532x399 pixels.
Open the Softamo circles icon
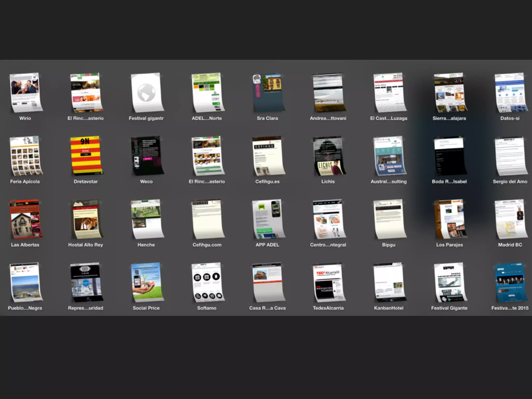[x=207, y=282]
